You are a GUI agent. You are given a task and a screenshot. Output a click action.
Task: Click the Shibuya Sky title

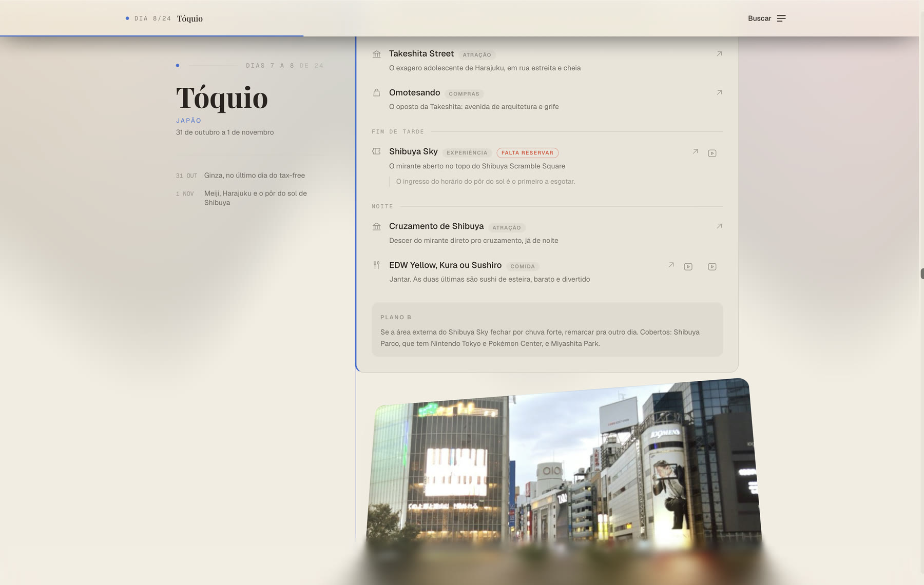coord(413,152)
